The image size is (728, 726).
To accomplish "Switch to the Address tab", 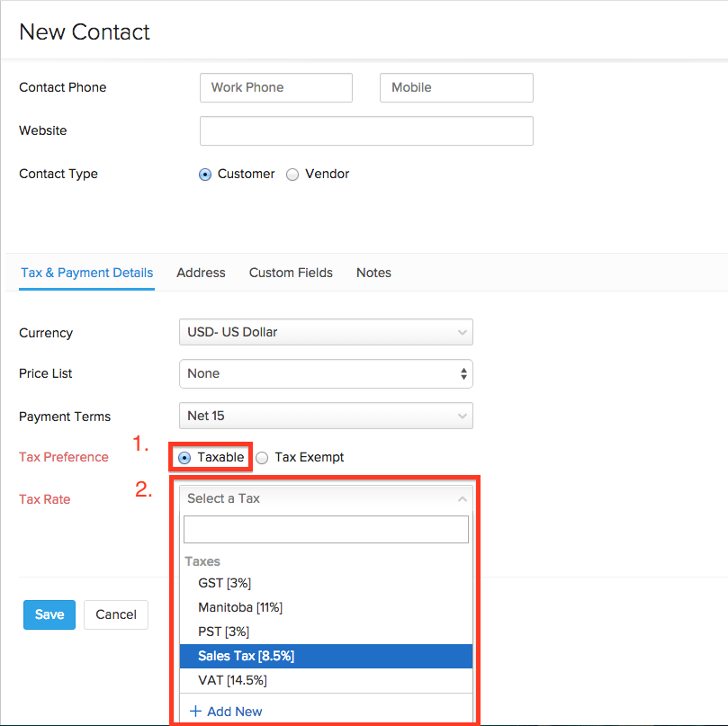I will coord(201,273).
